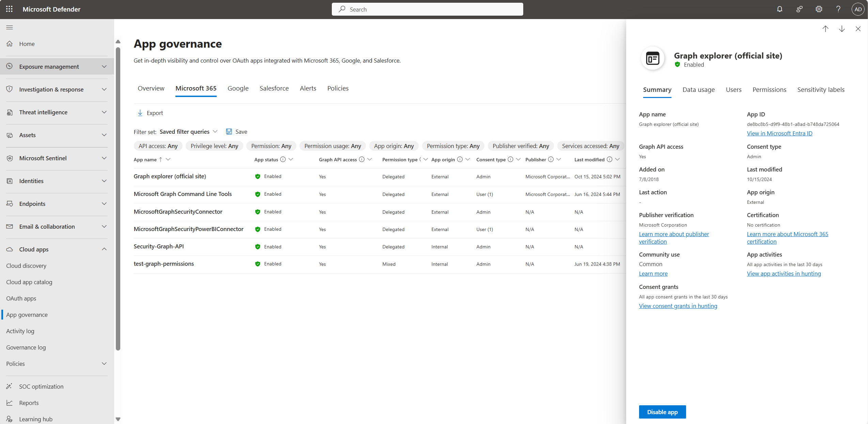Select the Exposure management sidebar icon

pyautogui.click(x=10, y=66)
